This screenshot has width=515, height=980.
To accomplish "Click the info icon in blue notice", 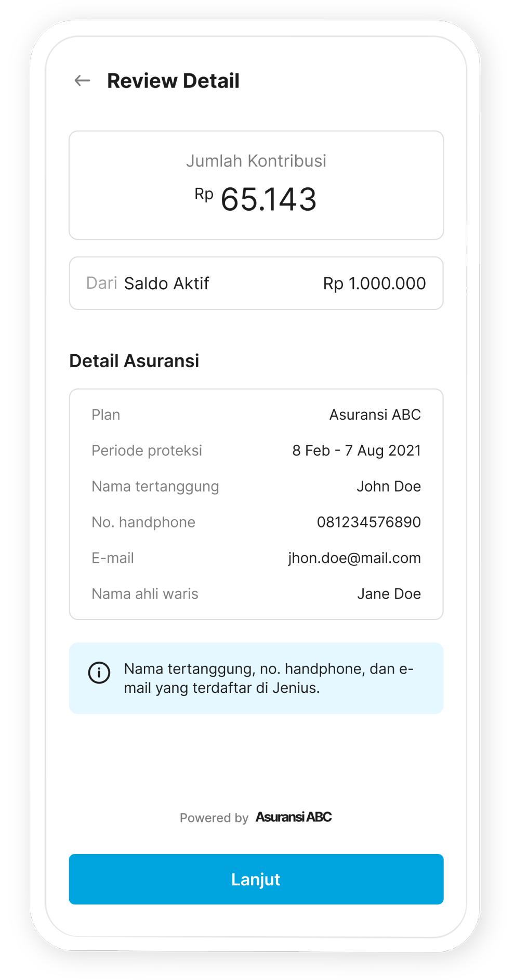I will [x=99, y=673].
